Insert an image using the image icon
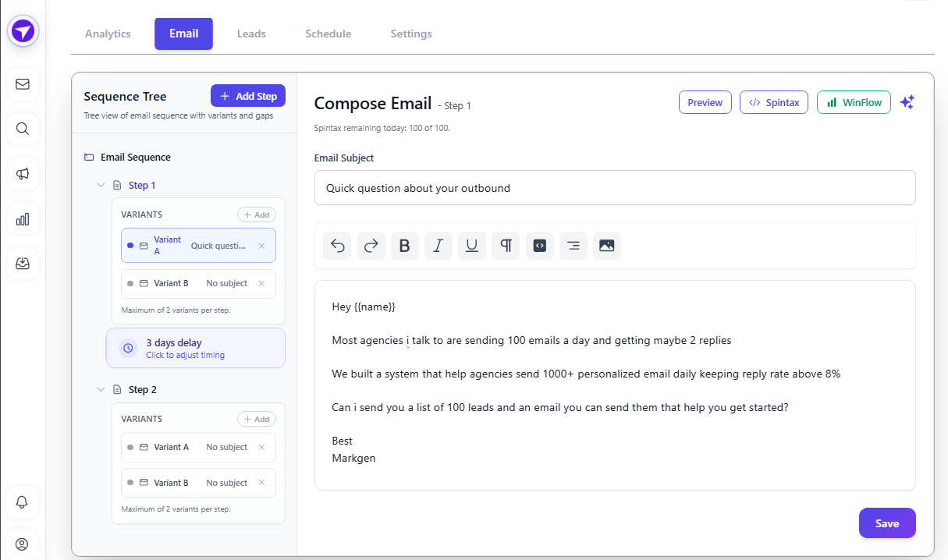The width and height of the screenshot is (948, 560). coord(607,245)
